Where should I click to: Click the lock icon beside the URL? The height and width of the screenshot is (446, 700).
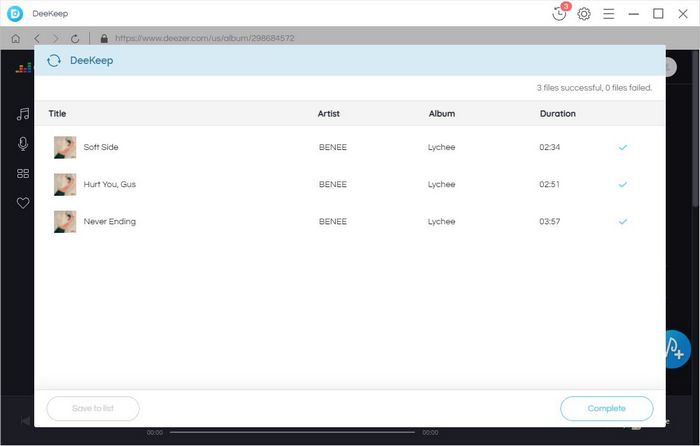[104, 38]
